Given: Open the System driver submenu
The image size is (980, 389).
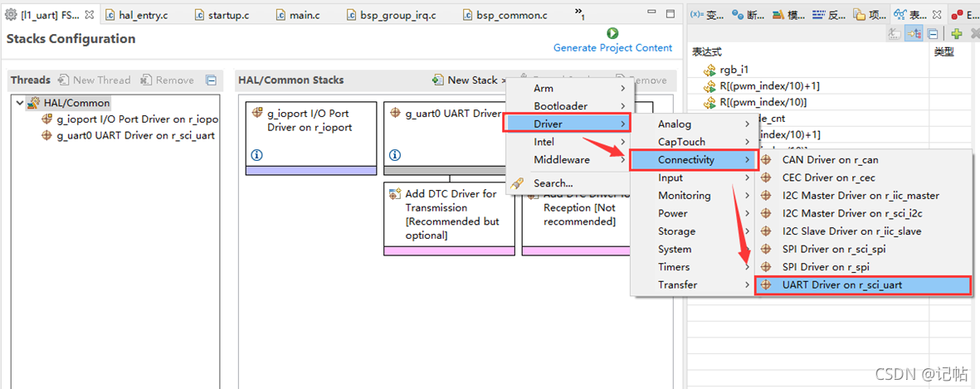Looking at the screenshot, I should tap(694, 249).
